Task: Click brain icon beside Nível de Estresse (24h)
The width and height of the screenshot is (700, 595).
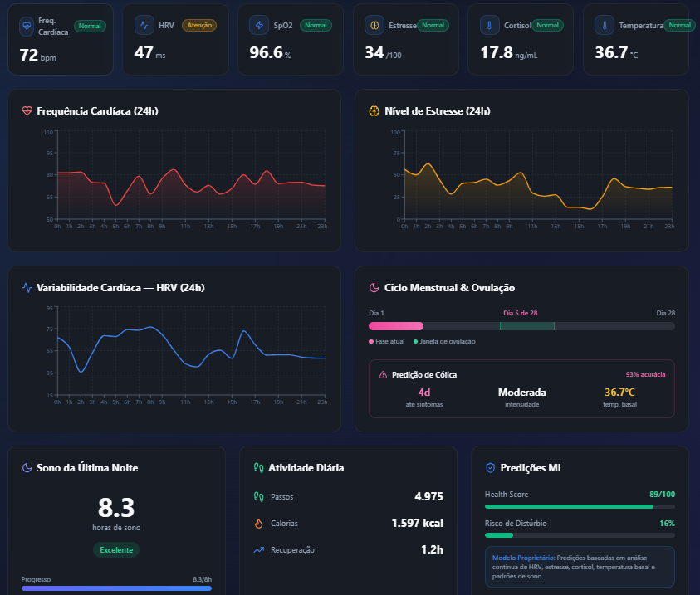Action: (374, 110)
